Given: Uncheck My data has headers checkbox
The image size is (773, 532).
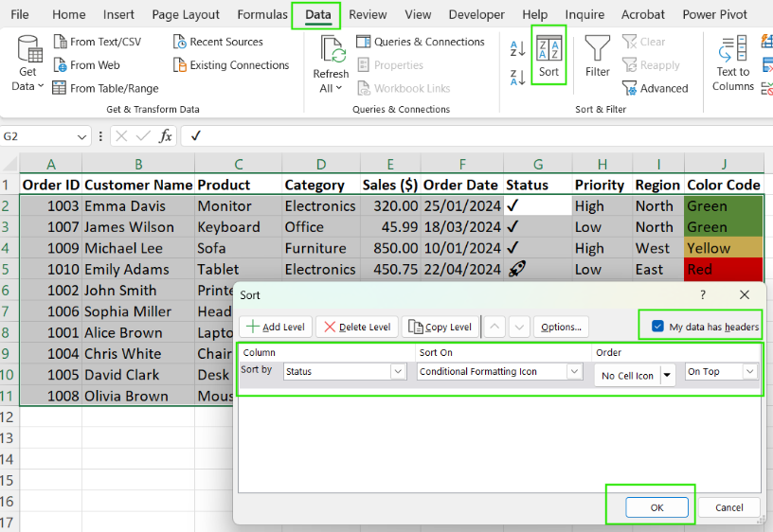Looking at the screenshot, I should click(x=657, y=327).
